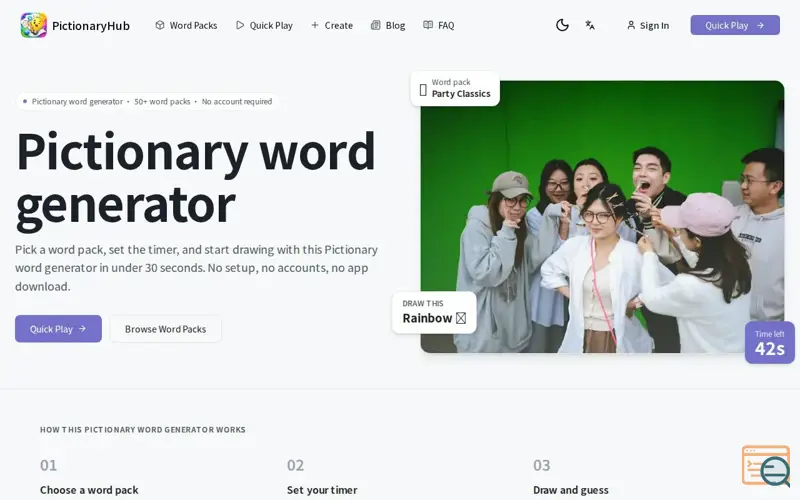Click Browse Word Packs button

pos(165,329)
